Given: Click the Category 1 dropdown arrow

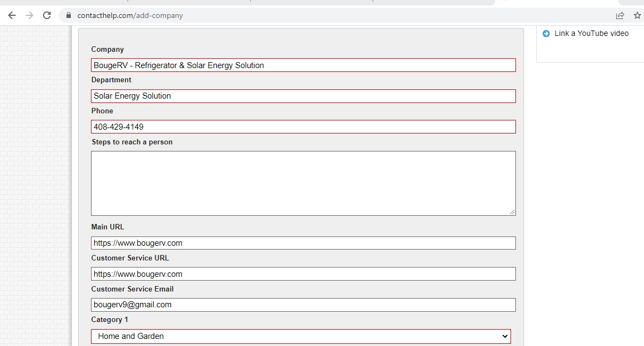Looking at the screenshot, I should coord(504,336).
